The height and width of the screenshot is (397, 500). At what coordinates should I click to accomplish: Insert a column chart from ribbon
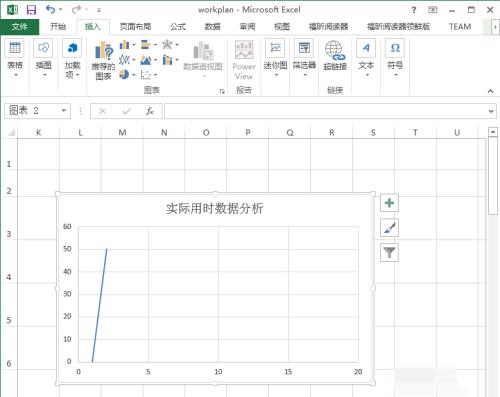pyautogui.click(x=124, y=44)
